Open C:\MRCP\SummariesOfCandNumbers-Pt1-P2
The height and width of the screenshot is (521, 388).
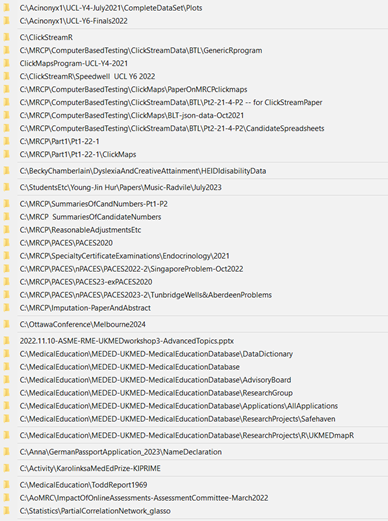(94, 204)
